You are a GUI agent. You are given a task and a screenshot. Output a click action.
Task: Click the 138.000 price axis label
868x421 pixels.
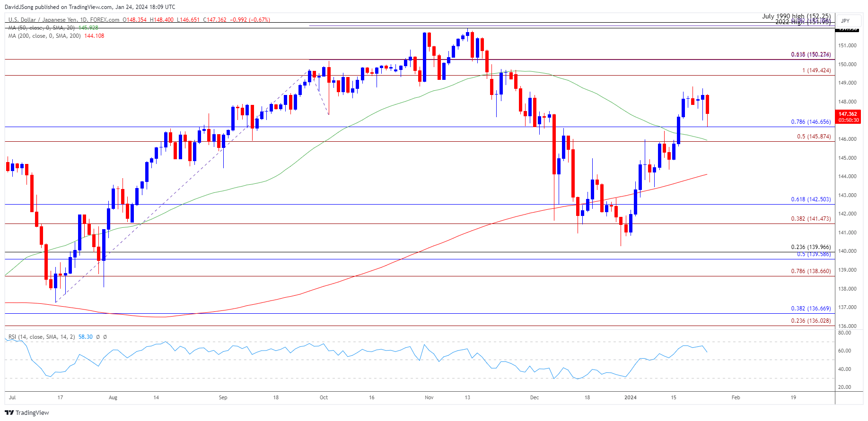(847, 289)
